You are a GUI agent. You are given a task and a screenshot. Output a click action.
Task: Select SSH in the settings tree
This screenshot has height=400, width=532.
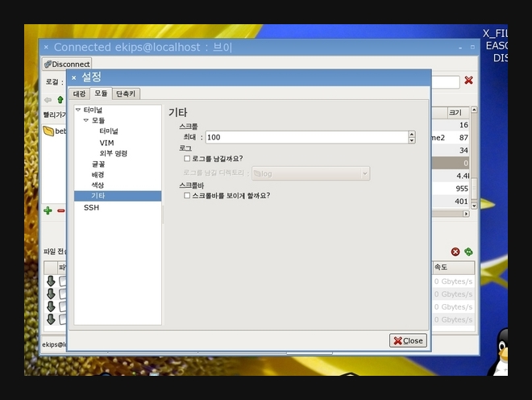91,207
